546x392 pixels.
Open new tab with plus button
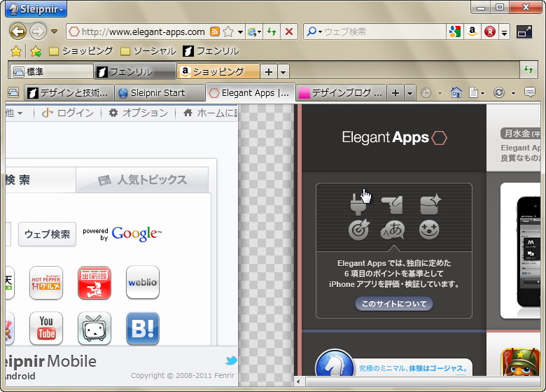[x=395, y=93]
